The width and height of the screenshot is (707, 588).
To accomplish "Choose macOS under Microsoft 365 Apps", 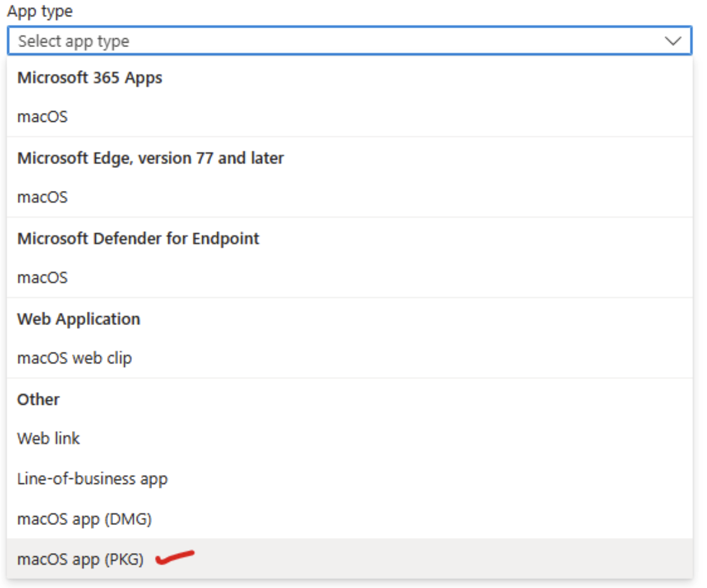I will [350, 117].
